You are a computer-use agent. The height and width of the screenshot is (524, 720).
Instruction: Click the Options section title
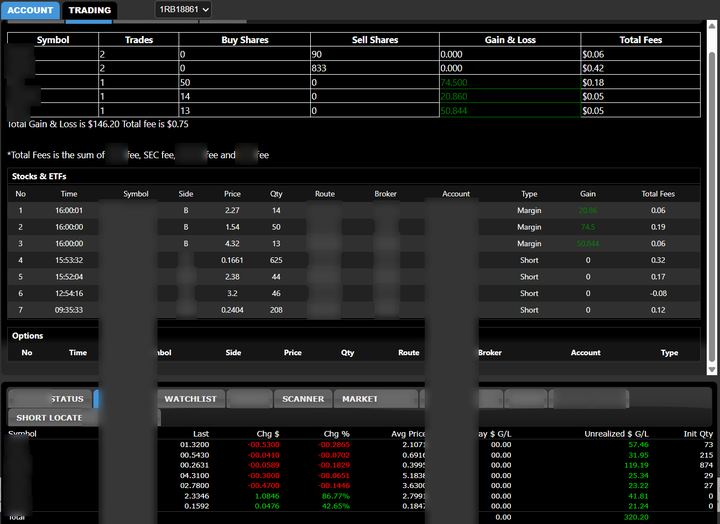(x=28, y=335)
